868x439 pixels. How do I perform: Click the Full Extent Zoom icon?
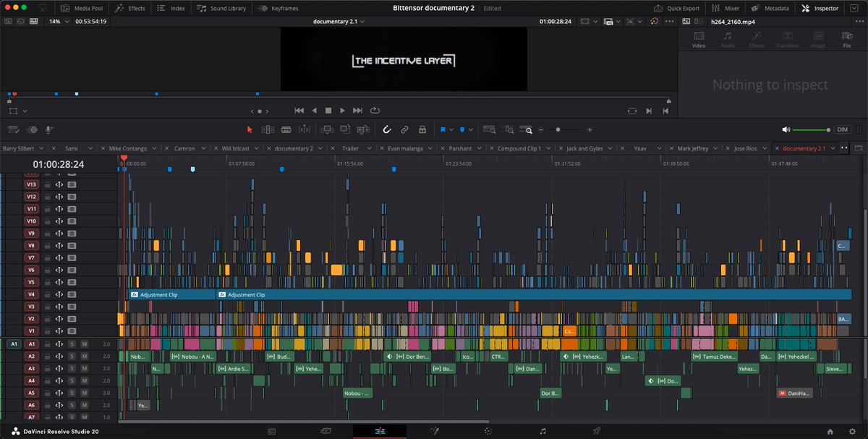pyautogui.click(x=490, y=129)
